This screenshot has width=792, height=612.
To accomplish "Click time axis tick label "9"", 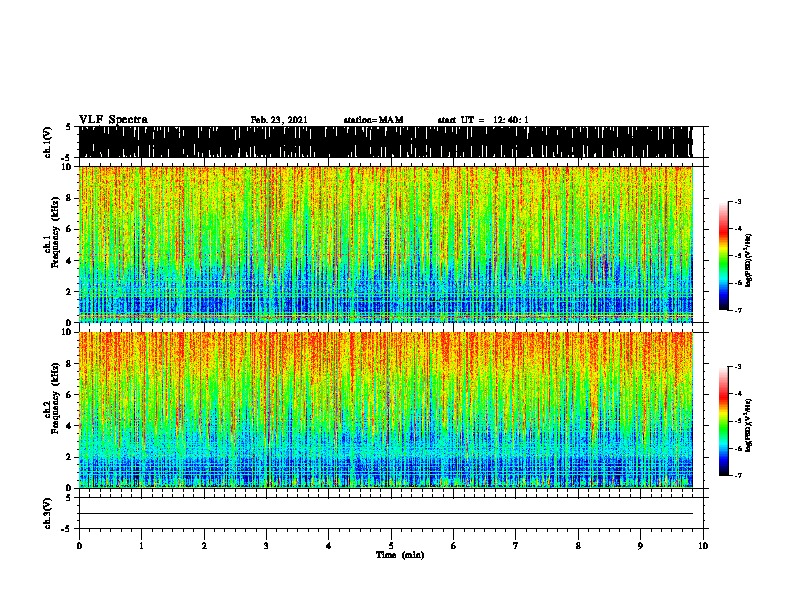I will 640,546.
